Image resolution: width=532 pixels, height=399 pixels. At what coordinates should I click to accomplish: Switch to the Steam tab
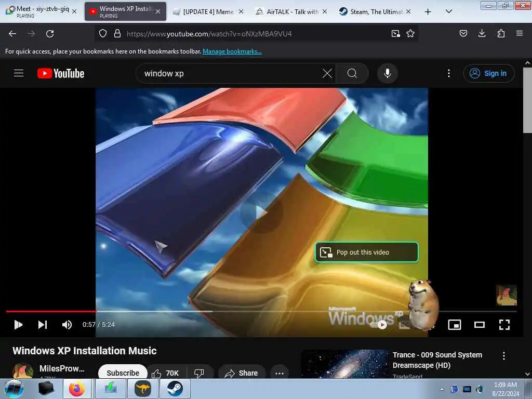(x=376, y=11)
